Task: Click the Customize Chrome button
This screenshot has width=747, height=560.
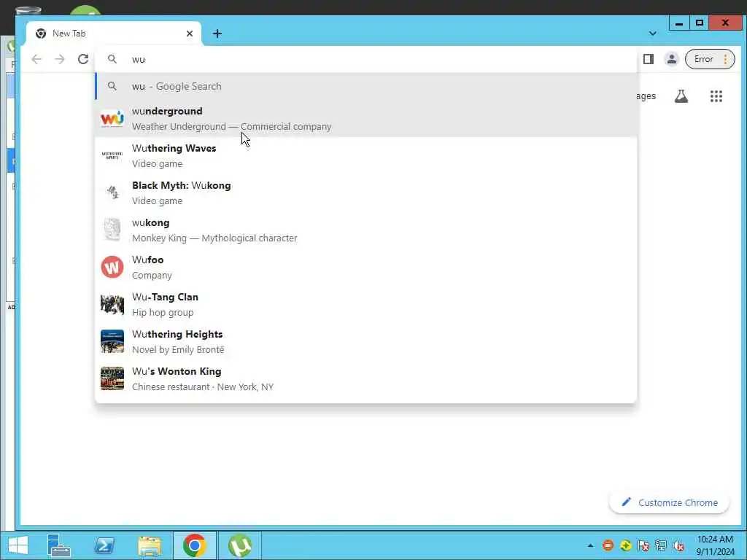Action: 670,502
